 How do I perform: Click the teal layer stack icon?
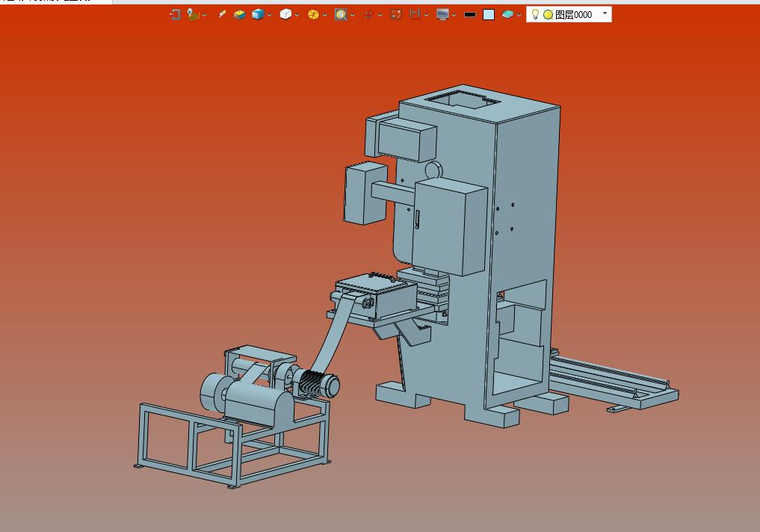(x=507, y=14)
